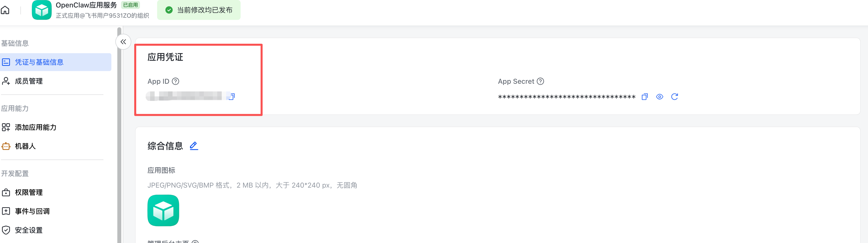The height and width of the screenshot is (243, 868).
Task: Collapse the left sidebar
Action: point(123,42)
